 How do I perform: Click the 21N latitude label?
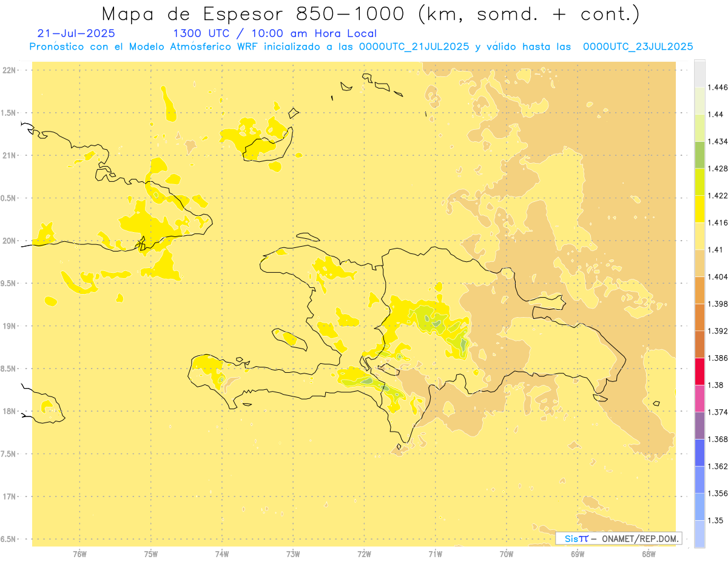[x=10, y=156]
